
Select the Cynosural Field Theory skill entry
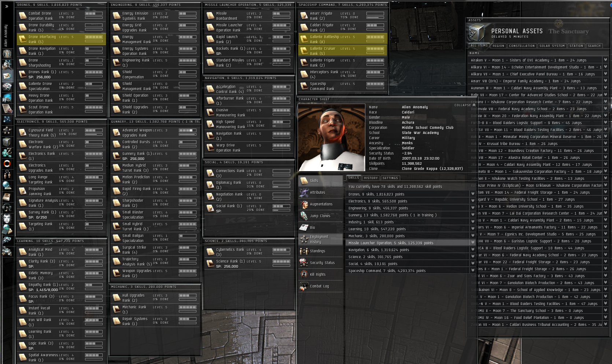coord(61,133)
